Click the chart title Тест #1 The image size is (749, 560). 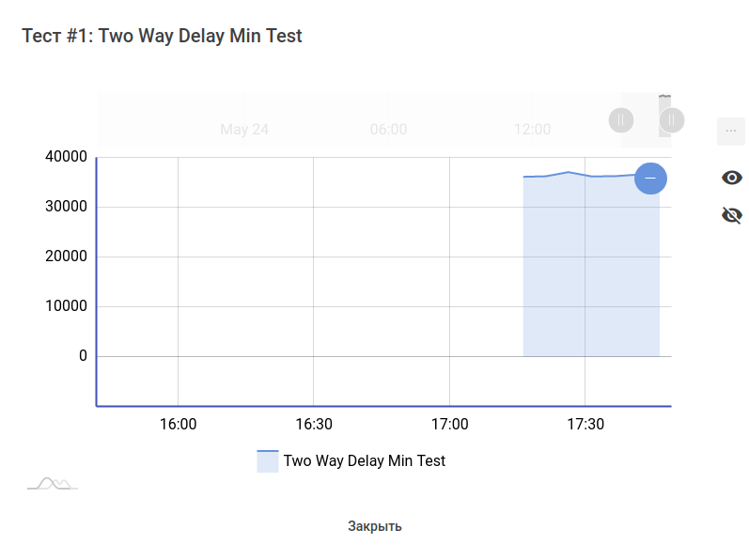(162, 36)
